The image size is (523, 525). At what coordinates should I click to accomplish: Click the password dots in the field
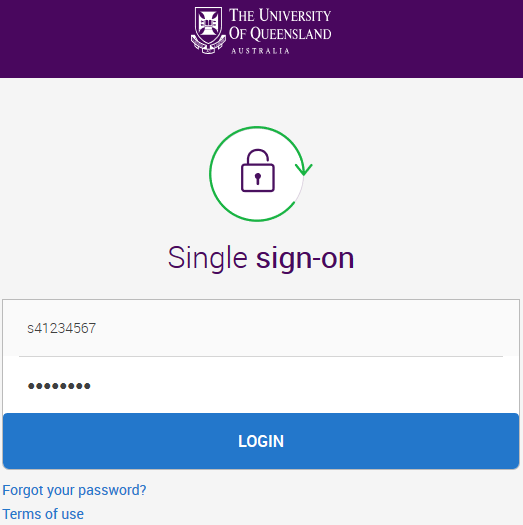click(59, 386)
